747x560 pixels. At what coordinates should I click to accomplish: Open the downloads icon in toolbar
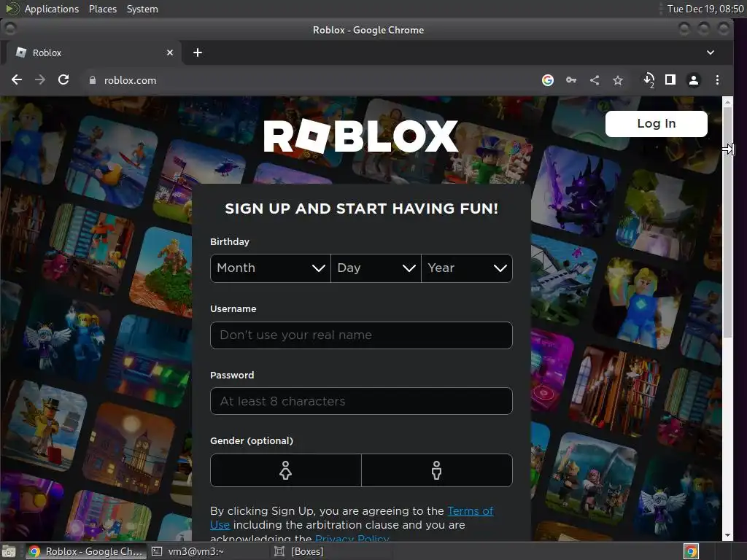649,80
